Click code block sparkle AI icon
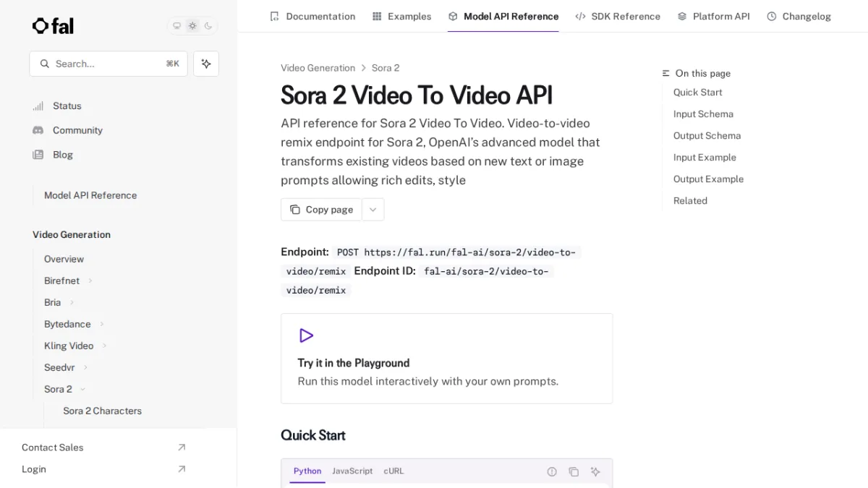This screenshot has width=868, height=488. tap(595, 471)
